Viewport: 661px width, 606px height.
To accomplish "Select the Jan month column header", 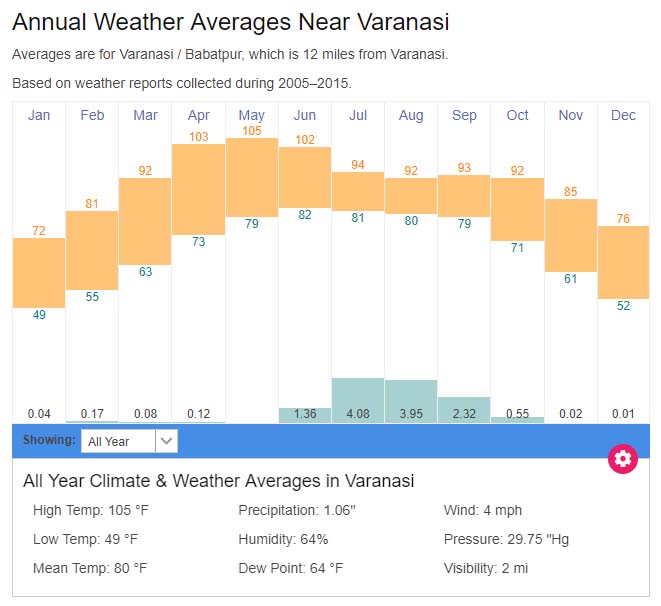I will point(39,116).
